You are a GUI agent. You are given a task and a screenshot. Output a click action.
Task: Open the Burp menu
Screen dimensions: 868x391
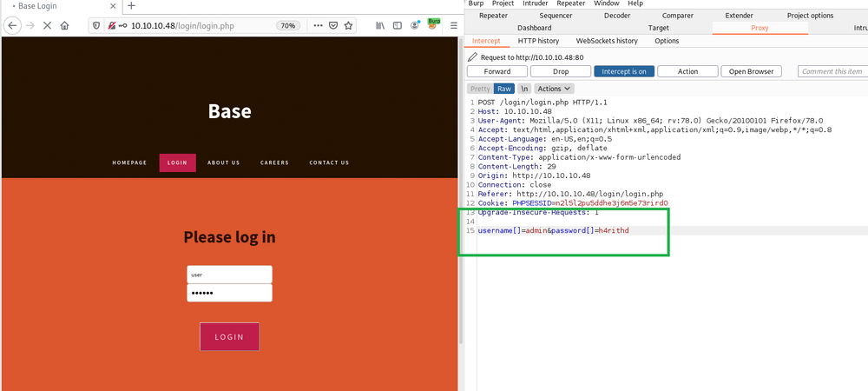(476, 3)
